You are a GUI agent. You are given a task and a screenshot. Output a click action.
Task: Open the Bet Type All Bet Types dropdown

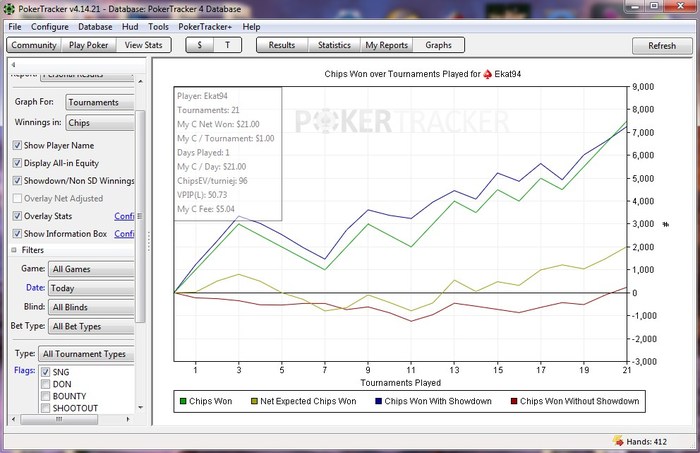(91, 326)
